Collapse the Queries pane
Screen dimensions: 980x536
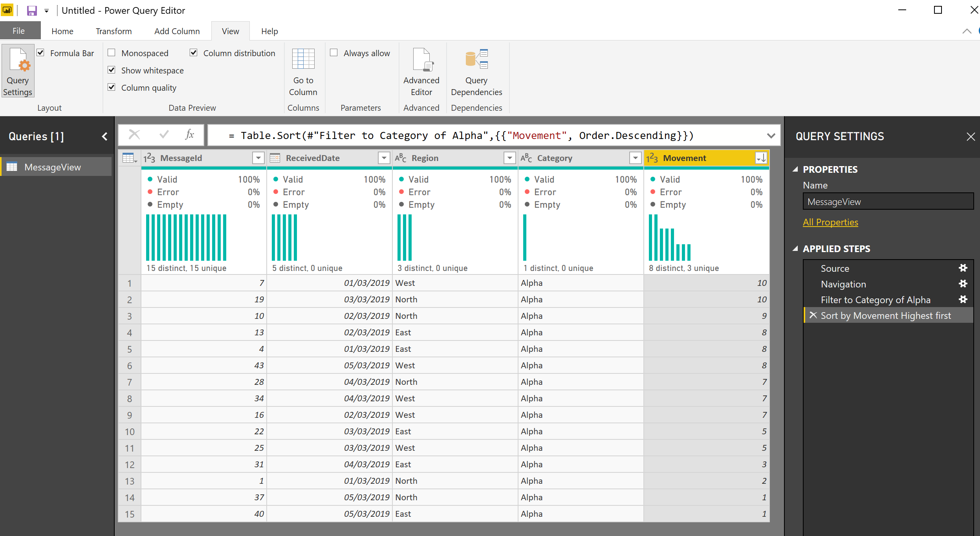coord(104,136)
